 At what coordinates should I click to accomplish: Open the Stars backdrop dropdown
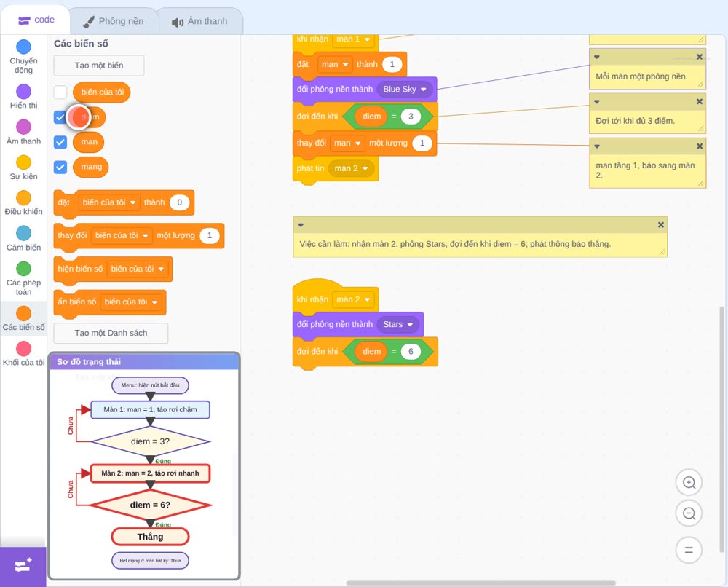click(x=398, y=324)
